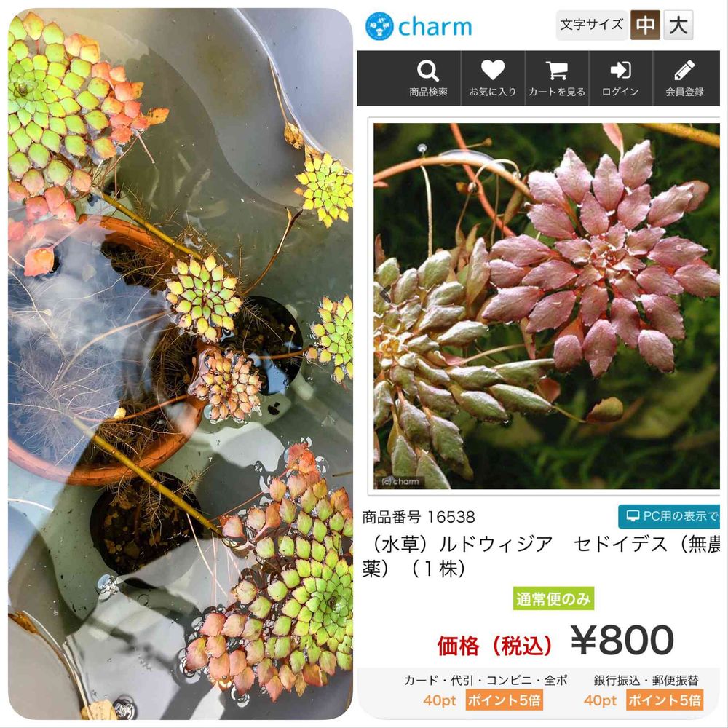728x728 pixels.
Task: Click the 文字サイズ label
Action: [x=591, y=25]
